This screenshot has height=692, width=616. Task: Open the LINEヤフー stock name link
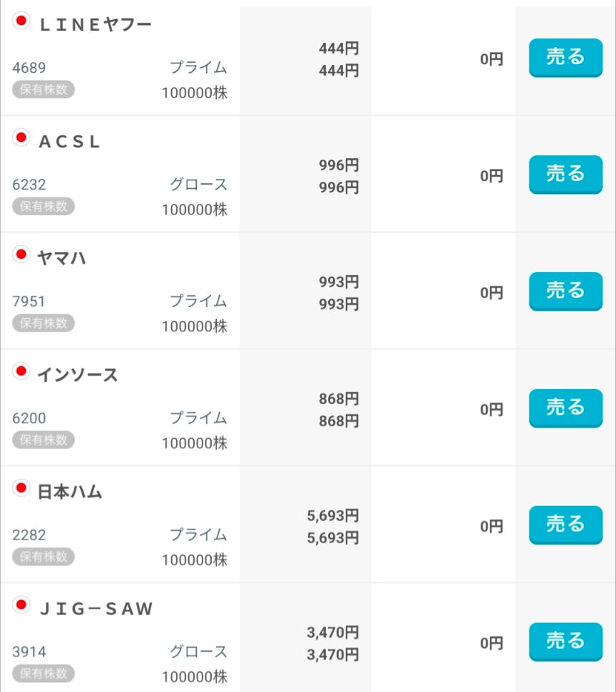95,25
